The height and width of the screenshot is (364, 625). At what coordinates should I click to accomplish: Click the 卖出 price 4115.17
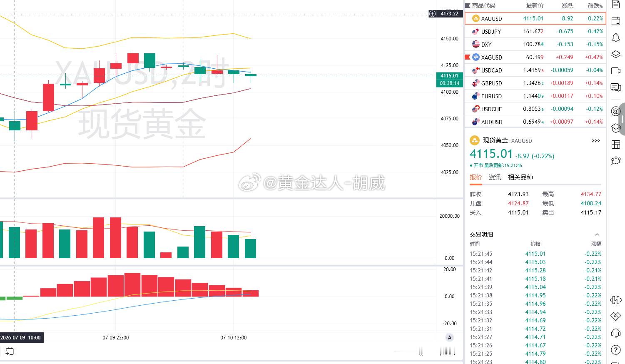tap(591, 212)
